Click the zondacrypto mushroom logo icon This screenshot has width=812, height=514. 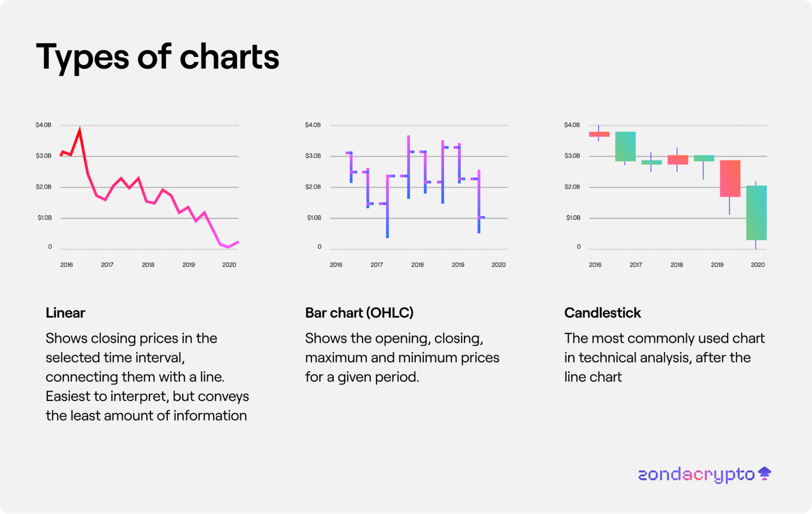[x=764, y=473]
